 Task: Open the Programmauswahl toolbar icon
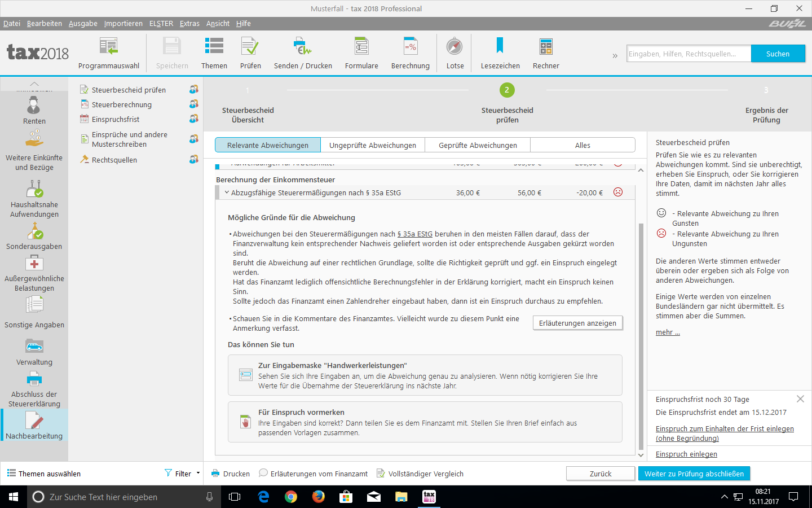108,46
